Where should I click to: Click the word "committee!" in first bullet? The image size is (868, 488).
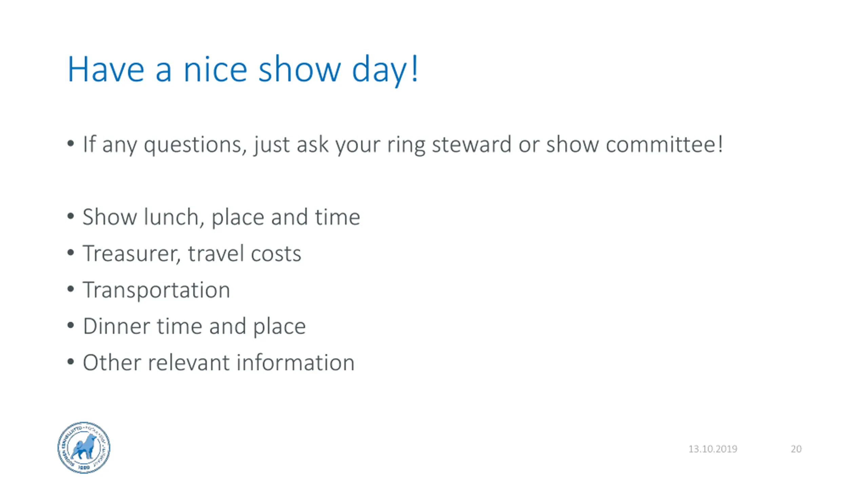pos(665,144)
